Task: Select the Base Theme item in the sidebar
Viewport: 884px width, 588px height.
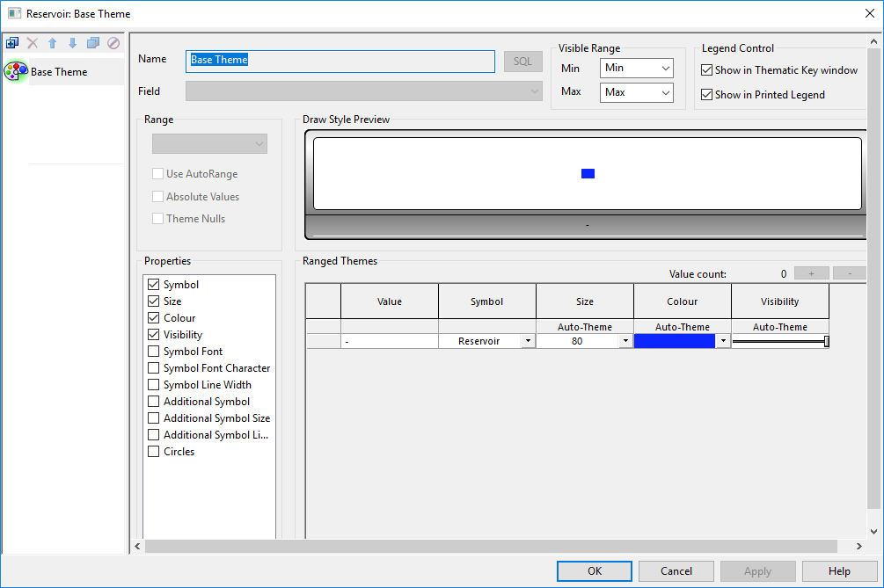Action: coord(59,71)
